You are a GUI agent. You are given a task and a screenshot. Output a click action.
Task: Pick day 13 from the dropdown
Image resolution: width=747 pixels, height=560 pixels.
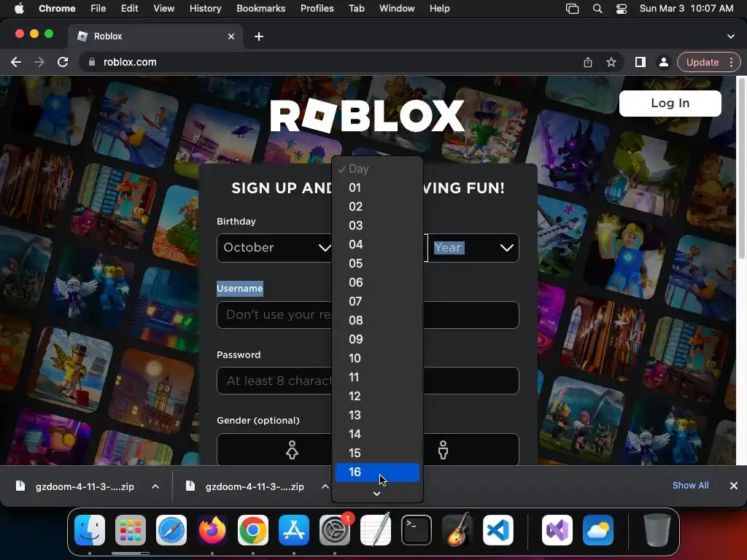pyautogui.click(x=377, y=415)
